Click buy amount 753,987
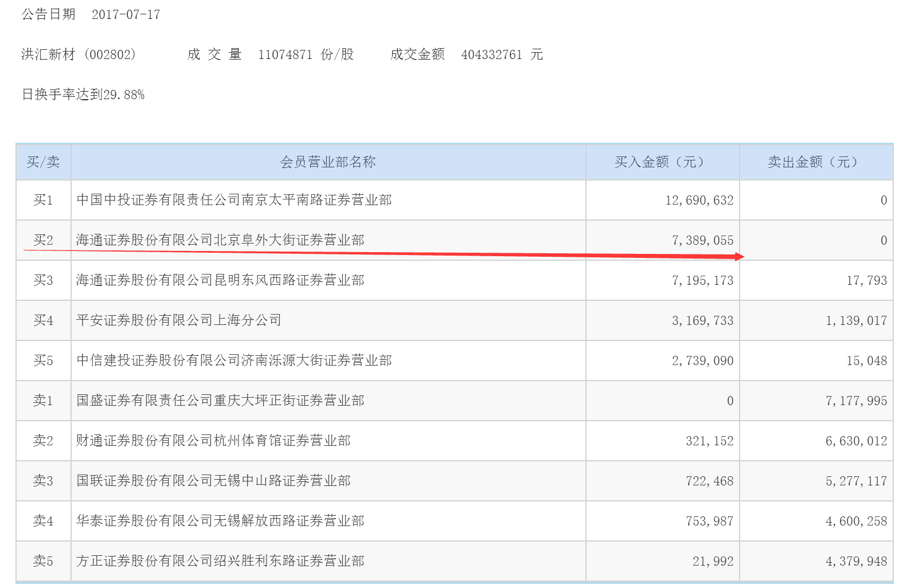The height and width of the screenshot is (588, 907). click(710, 521)
